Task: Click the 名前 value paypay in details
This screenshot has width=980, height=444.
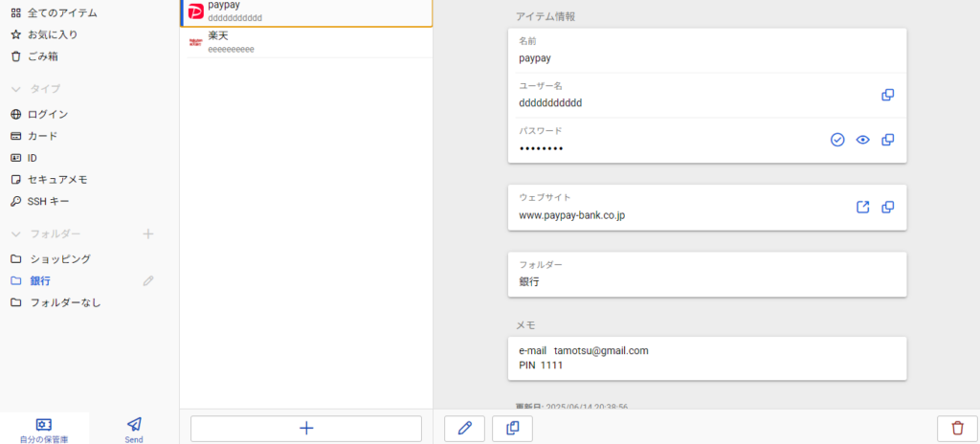Action: point(535,59)
